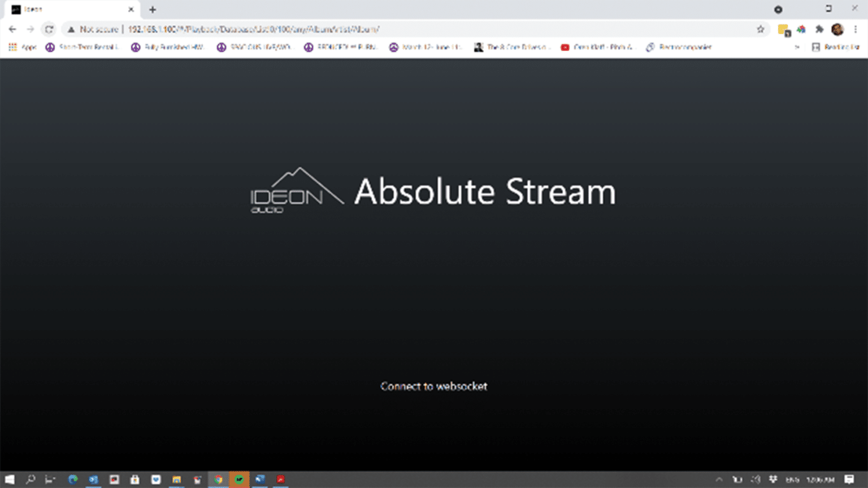This screenshot has width=868, height=488.
Task: Open the Apps shortcut on the bookmarks bar
Action: pos(23,47)
